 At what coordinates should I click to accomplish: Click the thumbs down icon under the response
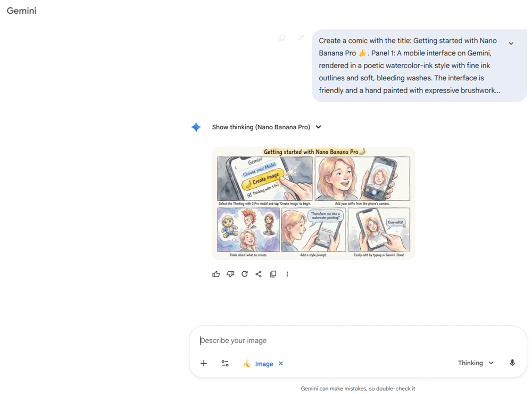click(230, 274)
